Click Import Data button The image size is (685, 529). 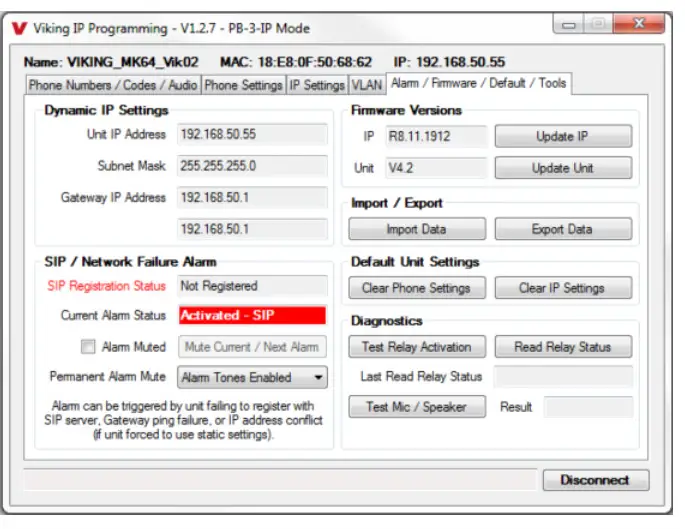[x=417, y=229]
